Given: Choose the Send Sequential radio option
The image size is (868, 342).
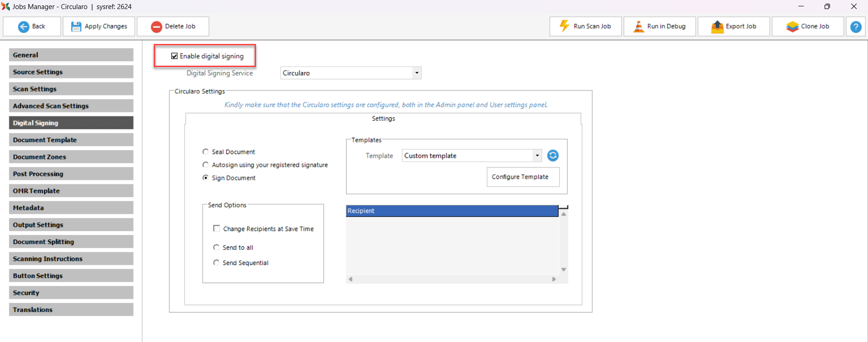Looking at the screenshot, I should click(216, 263).
